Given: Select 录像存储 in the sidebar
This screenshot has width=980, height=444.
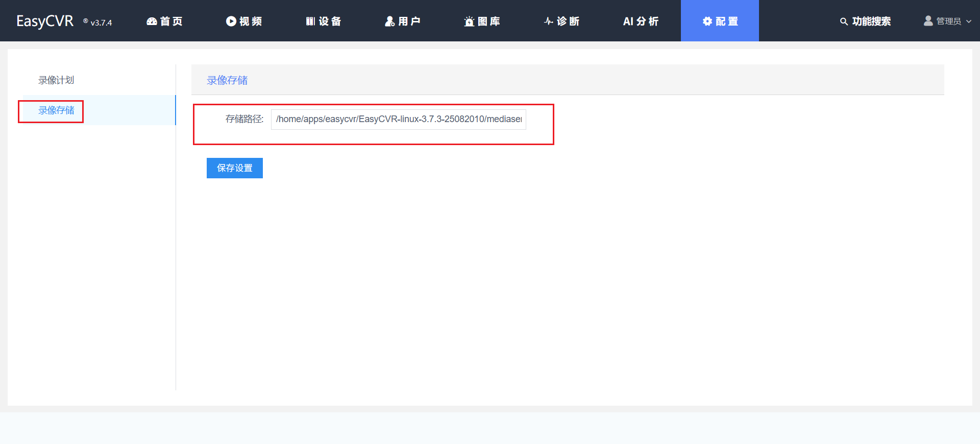Looking at the screenshot, I should [x=56, y=110].
